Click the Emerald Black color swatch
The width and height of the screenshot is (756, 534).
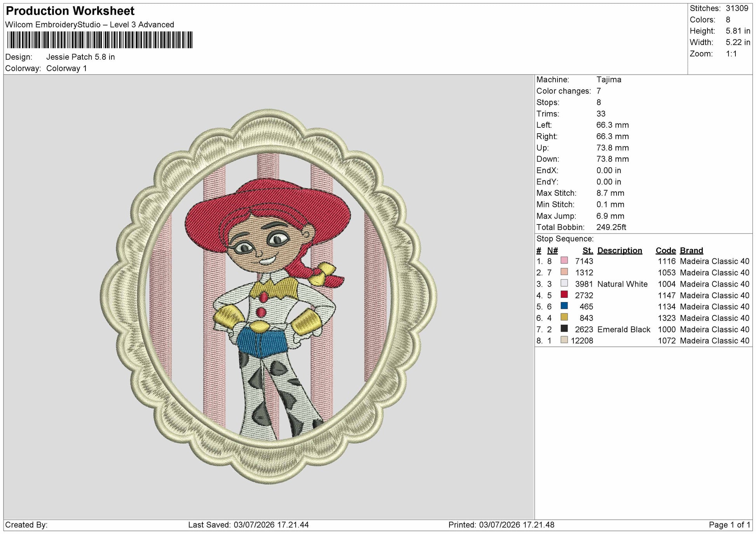[564, 329]
